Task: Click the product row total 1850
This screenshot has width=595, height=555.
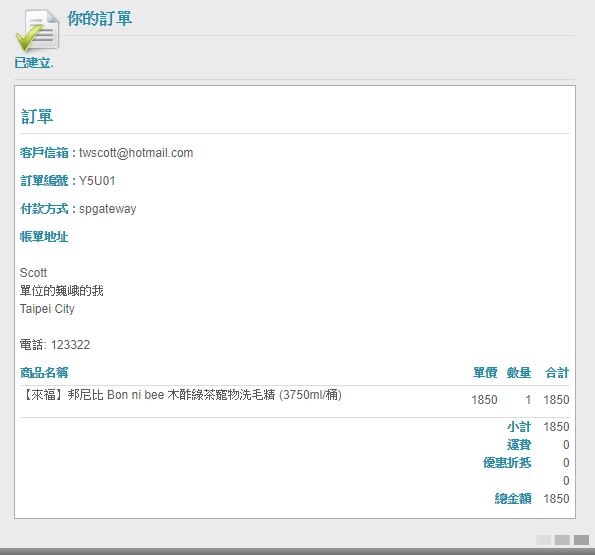Action: point(556,400)
